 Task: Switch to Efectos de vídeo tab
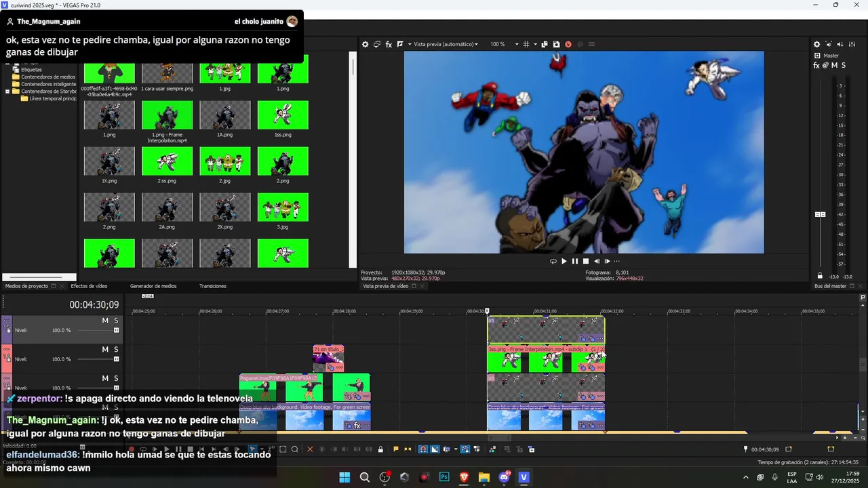(90, 286)
